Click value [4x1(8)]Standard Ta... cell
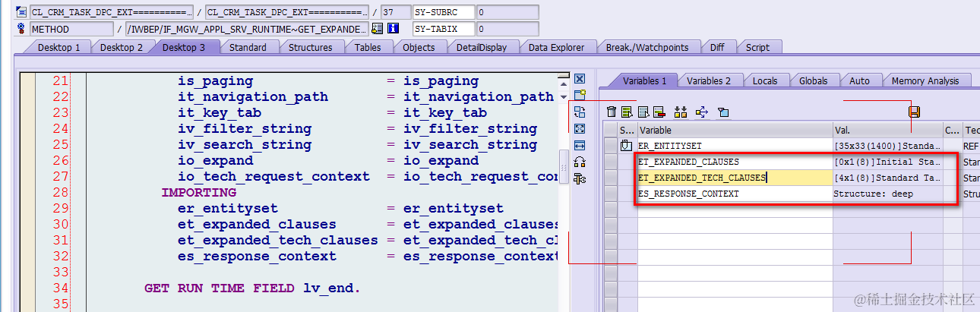 pyautogui.click(x=887, y=178)
